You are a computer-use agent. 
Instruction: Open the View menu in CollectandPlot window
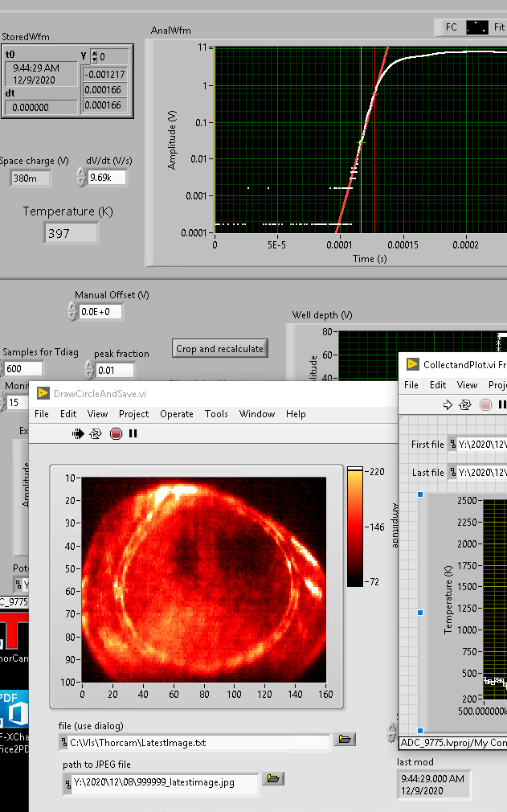(467, 385)
